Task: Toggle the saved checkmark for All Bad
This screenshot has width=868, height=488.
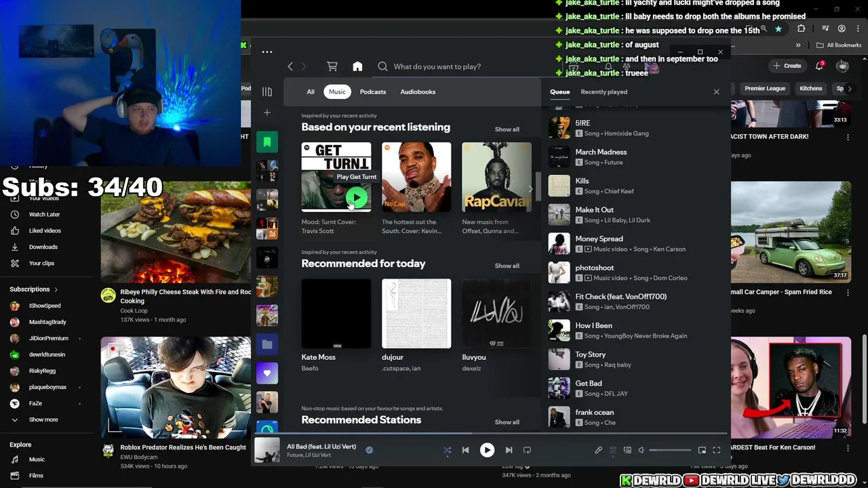Action: coord(369,449)
